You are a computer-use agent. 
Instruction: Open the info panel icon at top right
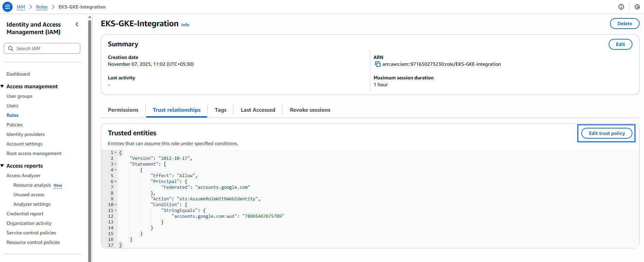(621, 7)
